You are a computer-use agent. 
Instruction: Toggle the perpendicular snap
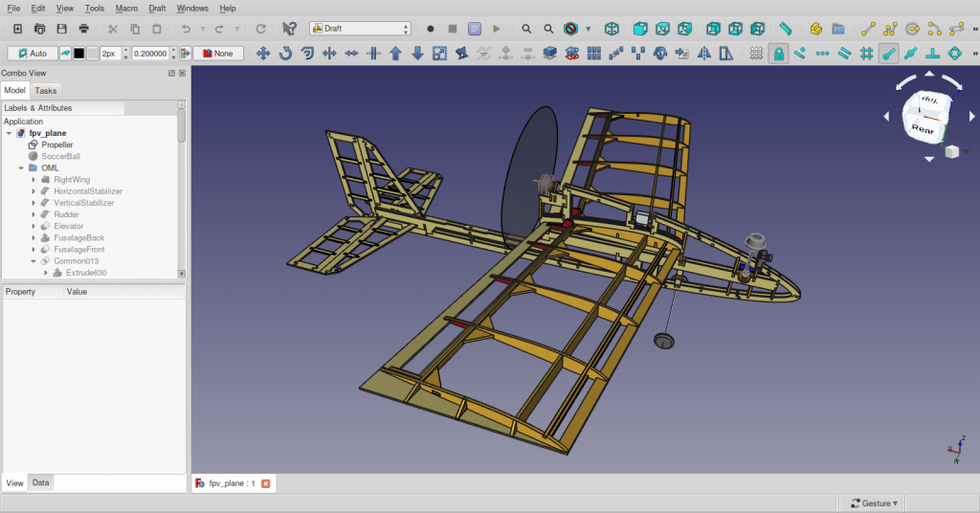932,54
